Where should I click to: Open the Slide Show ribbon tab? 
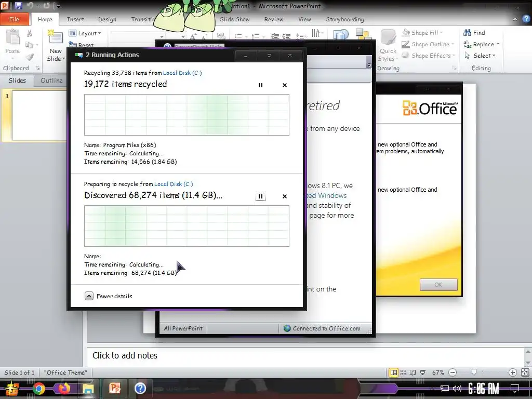click(234, 19)
